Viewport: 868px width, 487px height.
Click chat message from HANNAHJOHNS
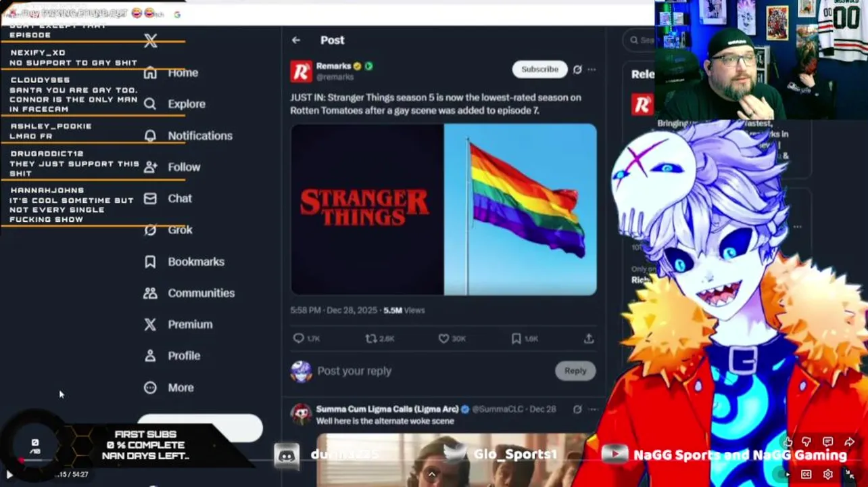(72, 205)
